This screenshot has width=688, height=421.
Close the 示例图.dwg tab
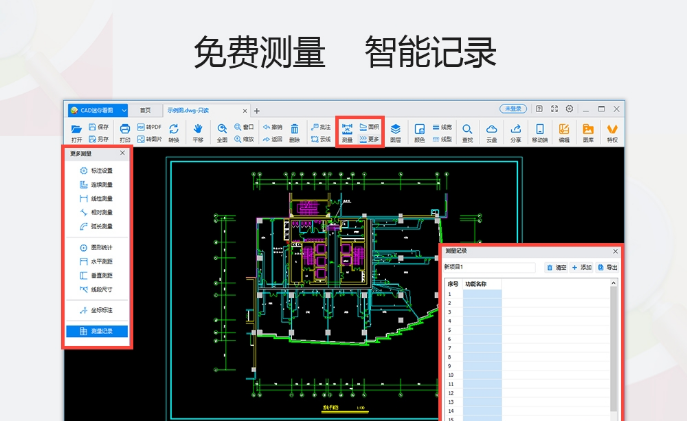tap(245, 111)
